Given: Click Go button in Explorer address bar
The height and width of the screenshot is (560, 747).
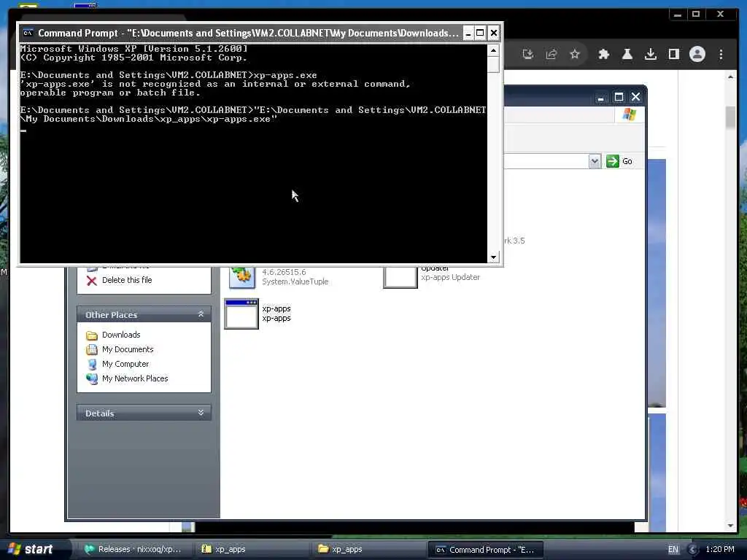Looking at the screenshot, I should coord(619,161).
